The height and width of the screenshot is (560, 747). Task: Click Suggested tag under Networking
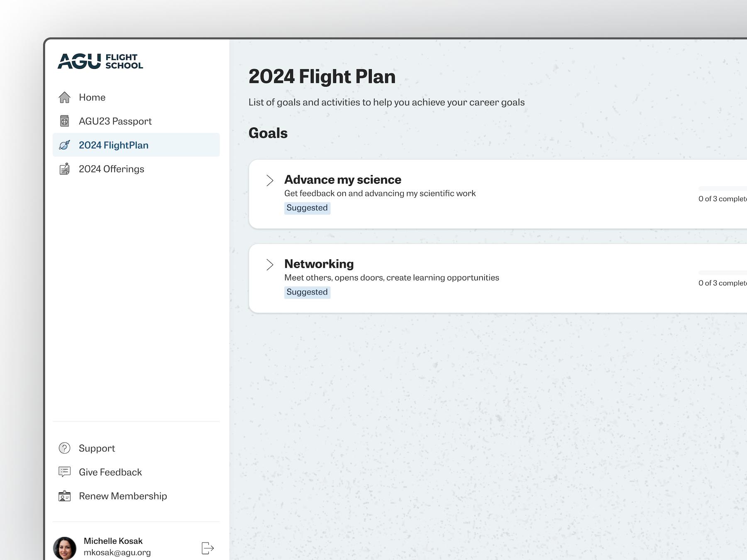pos(307,292)
